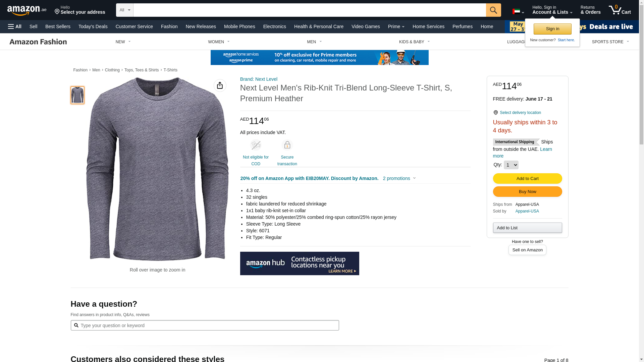The height and width of the screenshot is (362, 644).
Task: Select the grey T-shirt thumbnail
Action: pos(77,95)
